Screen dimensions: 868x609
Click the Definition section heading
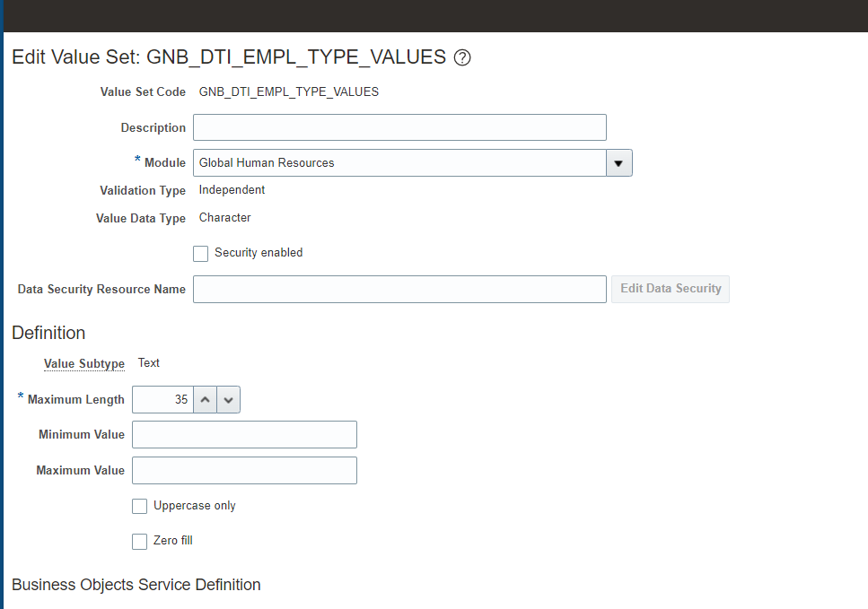coord(48,333)
